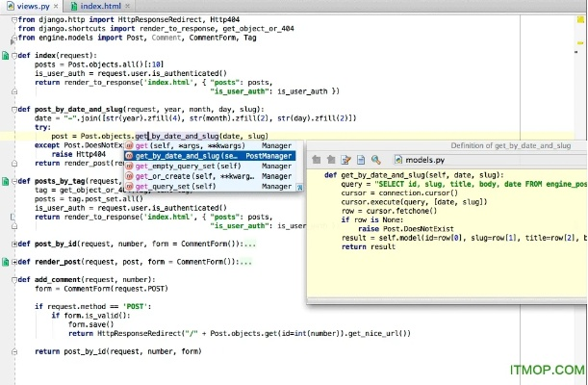Image resolution: width=588 pixels, height=385 pixels.
Task: Click method icon next to get_query_set
Action: [130, 187]
